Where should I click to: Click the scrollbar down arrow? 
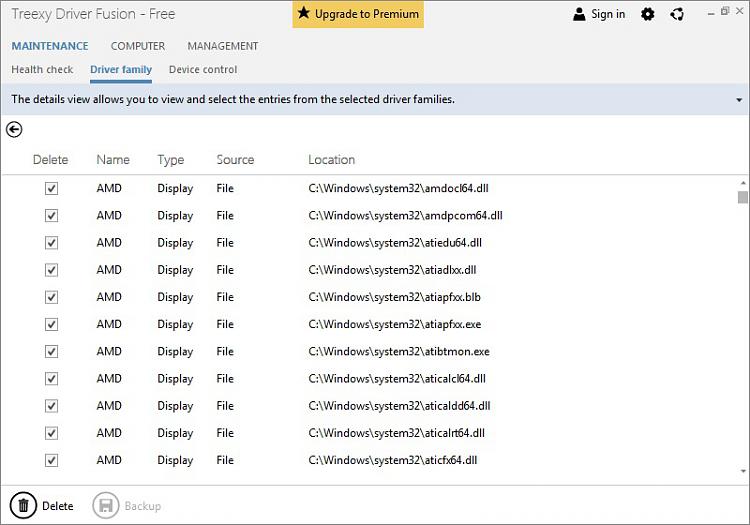point(743,471)
